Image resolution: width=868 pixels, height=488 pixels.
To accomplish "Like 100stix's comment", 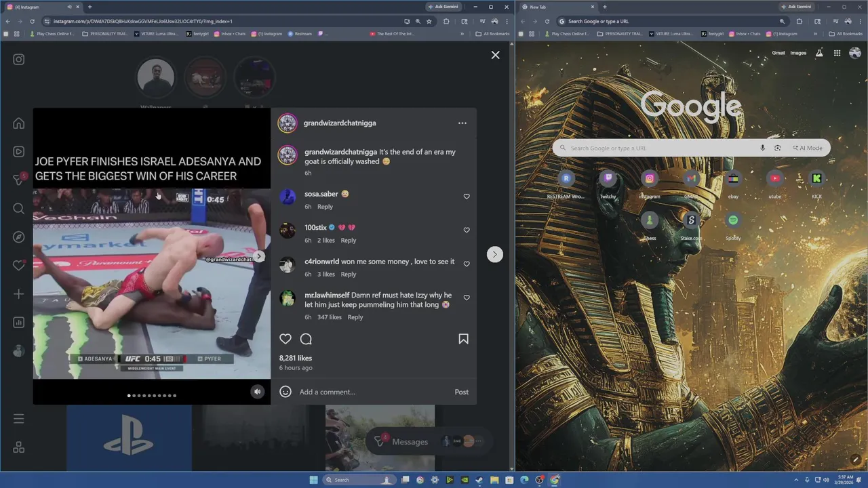I will pos(467,230).
